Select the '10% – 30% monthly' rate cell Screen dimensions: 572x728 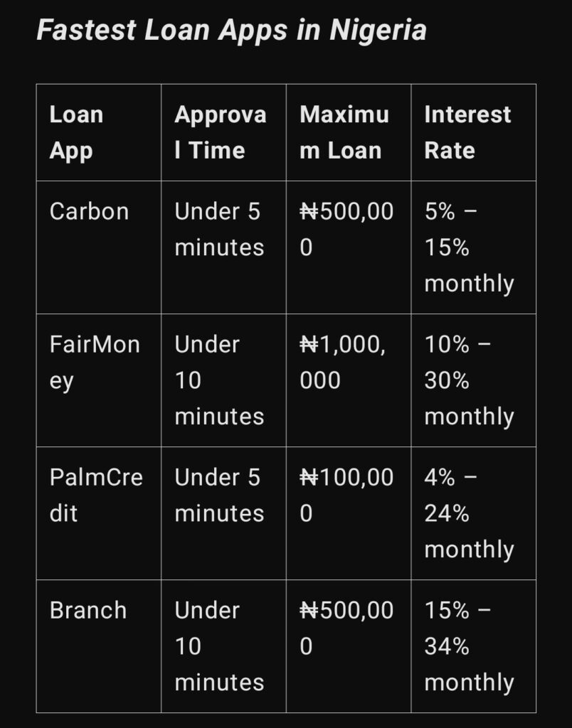pos(474,380)
